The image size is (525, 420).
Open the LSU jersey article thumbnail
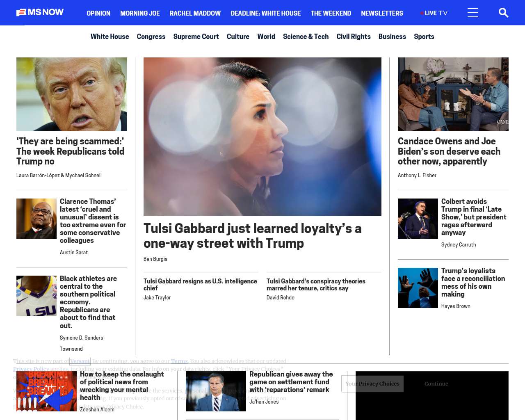pyautogui.click(x=37, y=296)
